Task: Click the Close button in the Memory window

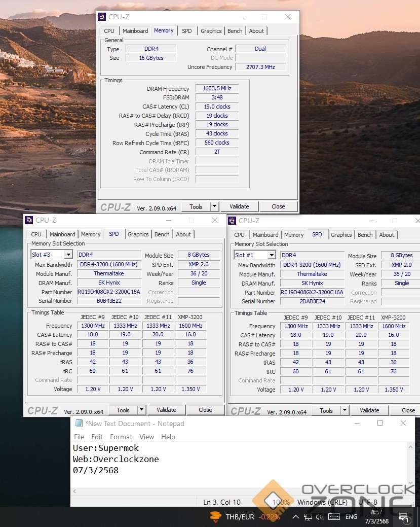Action: [278, 206]
